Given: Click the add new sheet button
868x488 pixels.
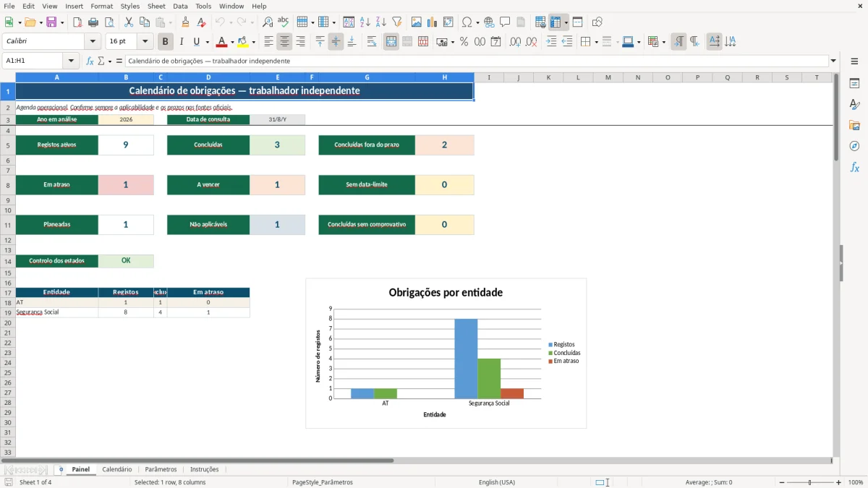Looking at the screenshot, I should [61, 469].
